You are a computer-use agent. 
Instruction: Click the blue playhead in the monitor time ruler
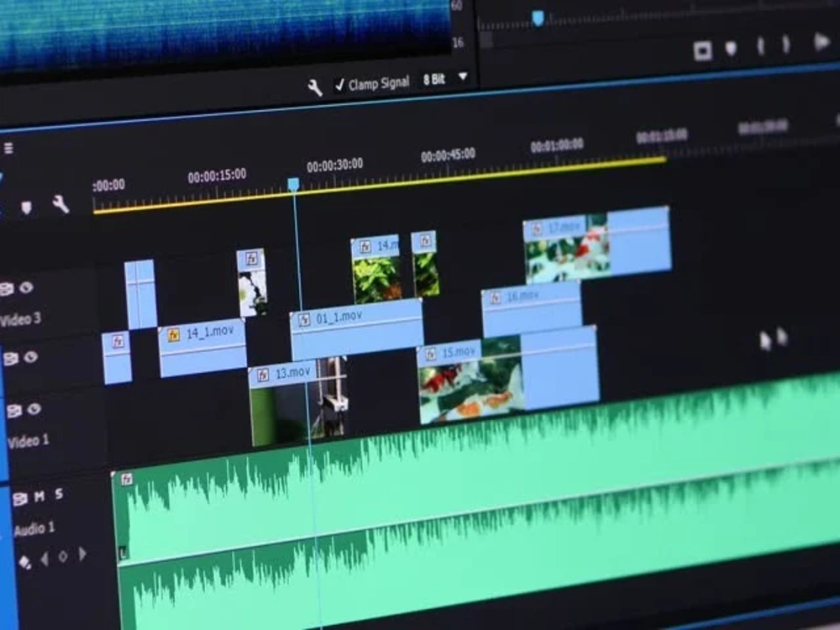(538, 18)
